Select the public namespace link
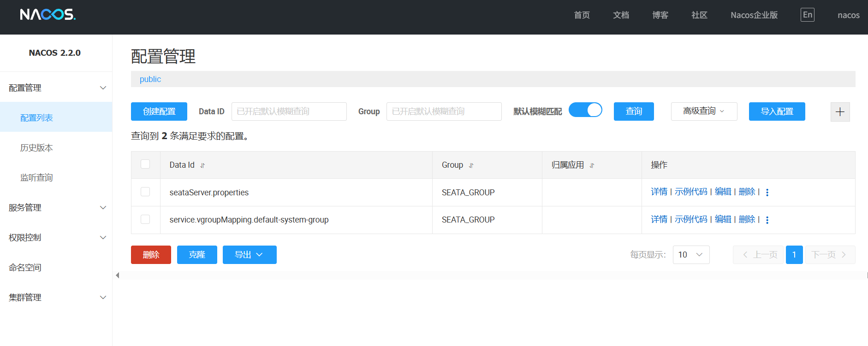 click(x=150, y=79)
